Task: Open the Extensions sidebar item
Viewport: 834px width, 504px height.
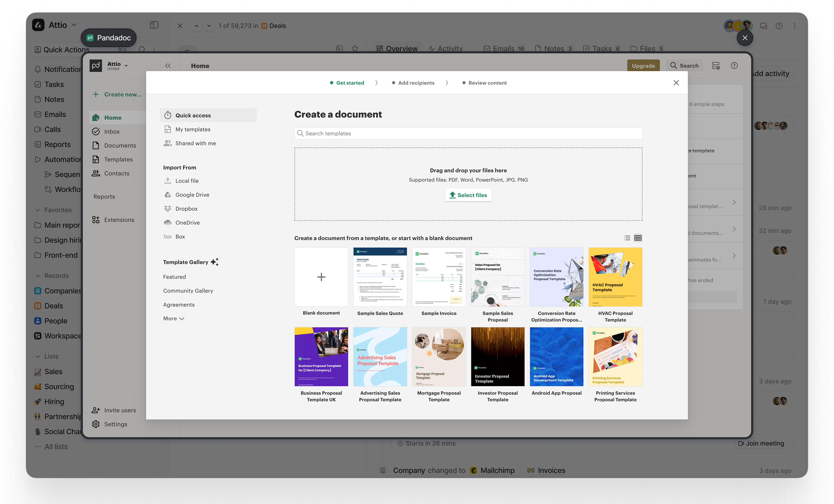Action: [x=119, y=220]
